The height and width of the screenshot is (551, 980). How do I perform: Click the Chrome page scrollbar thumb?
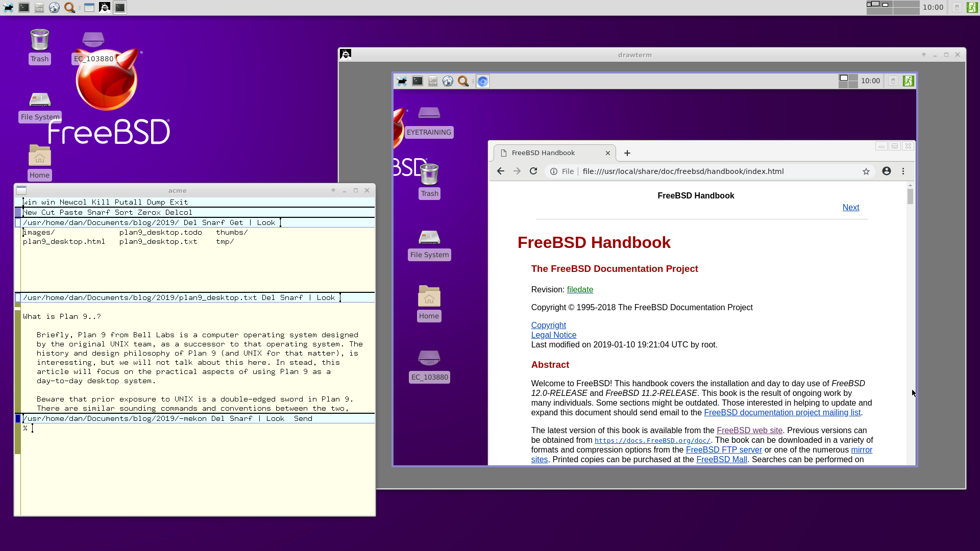(910, 196)
